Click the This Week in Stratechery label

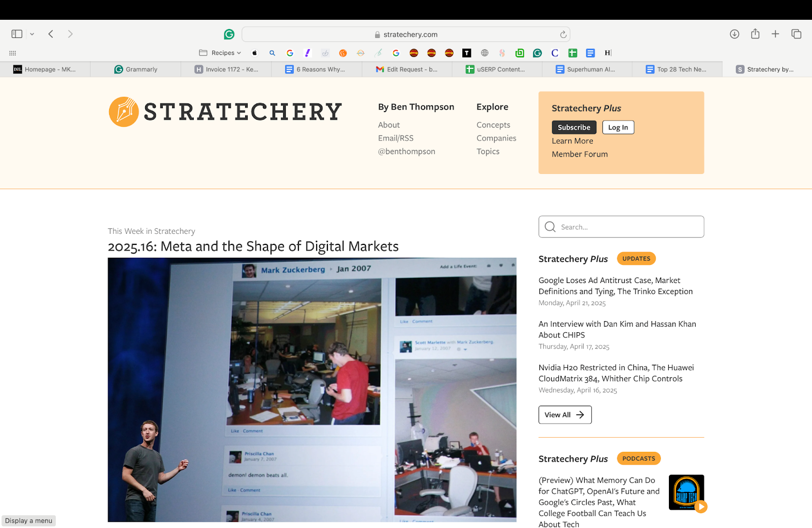151,231
